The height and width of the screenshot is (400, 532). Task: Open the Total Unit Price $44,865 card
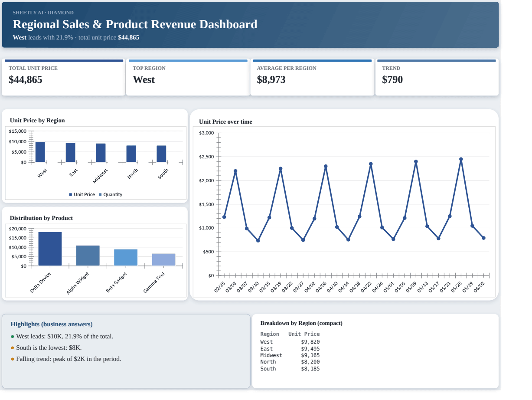point(64,77)
